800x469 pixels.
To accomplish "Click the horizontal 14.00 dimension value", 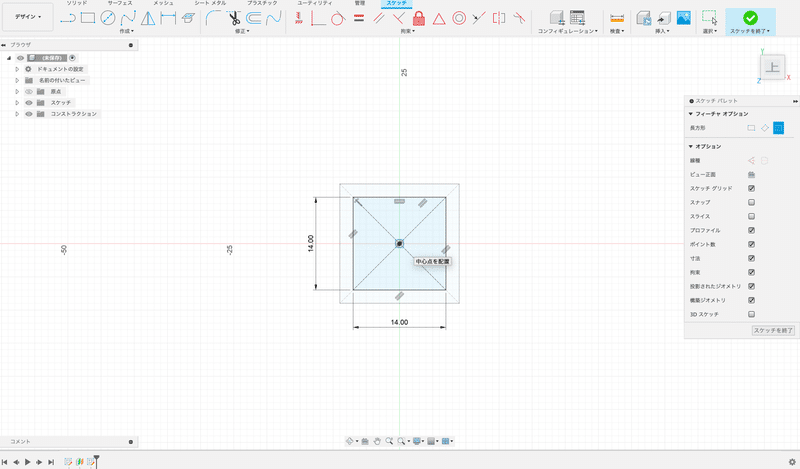I will [x=399, y=322].
